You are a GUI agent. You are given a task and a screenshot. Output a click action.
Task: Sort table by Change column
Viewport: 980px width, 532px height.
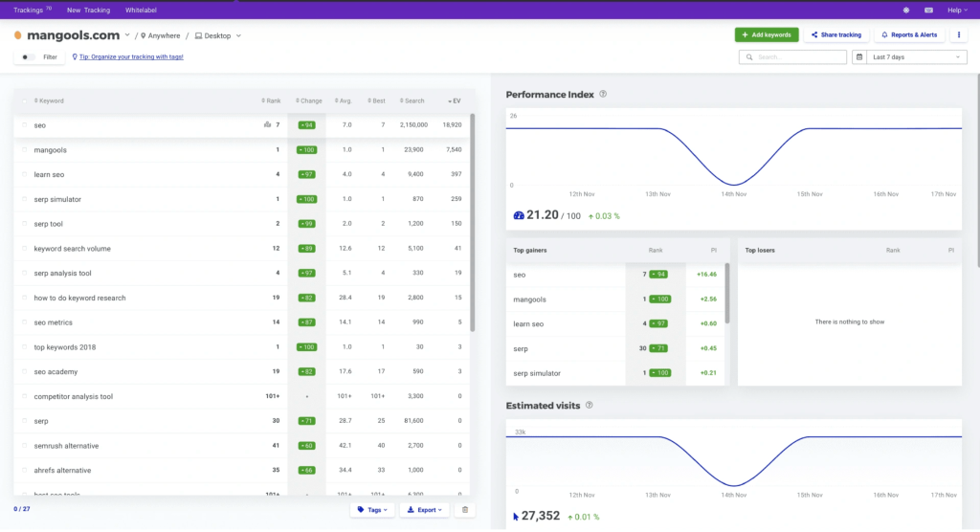(309, 100)
